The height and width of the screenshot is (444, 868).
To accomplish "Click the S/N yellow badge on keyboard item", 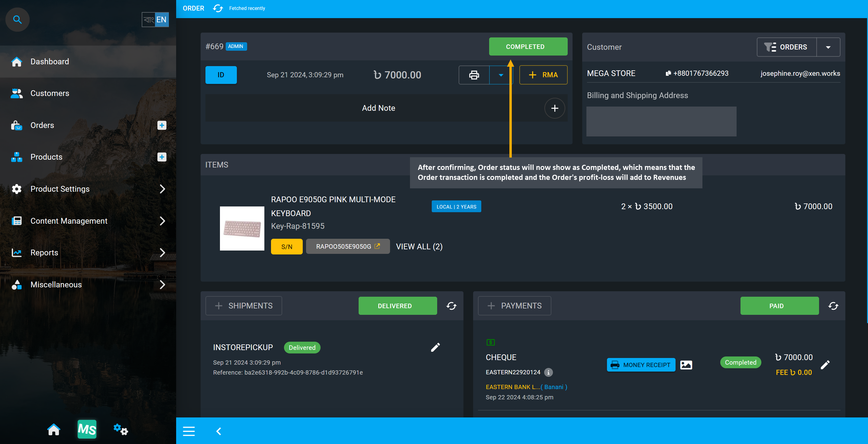I will (x=287, y=246).
